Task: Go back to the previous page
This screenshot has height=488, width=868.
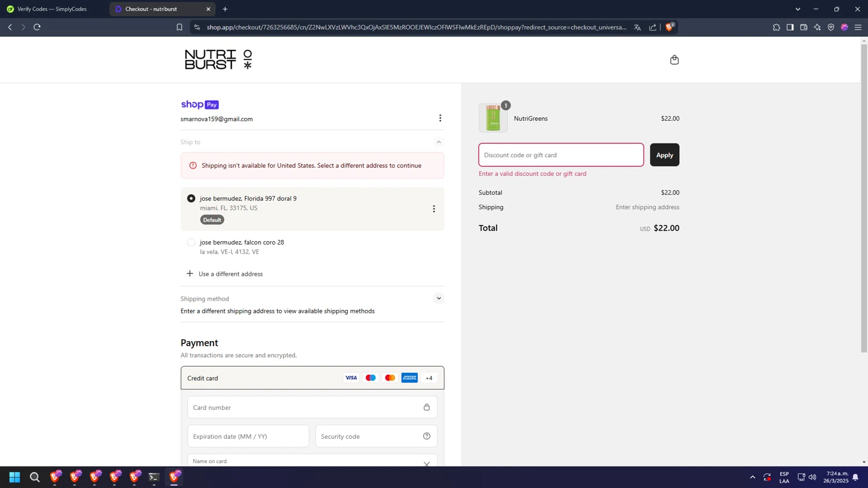Action: (10, 27)
